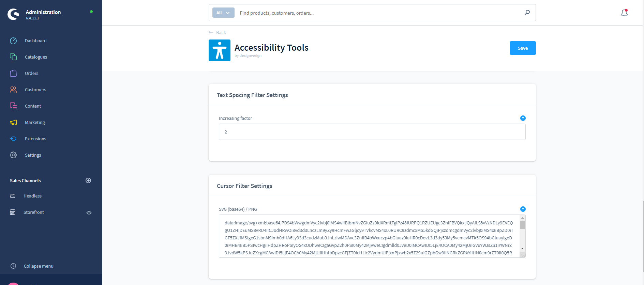Open the Extensions plug icon
The height and width of the screenshot is (285, 644).
(x=13, y=139)
